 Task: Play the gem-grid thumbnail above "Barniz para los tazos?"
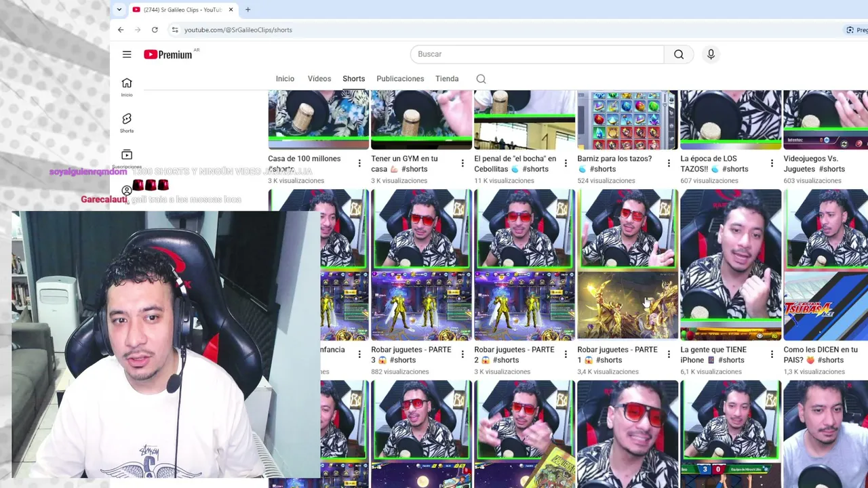[x=627, y=119]
